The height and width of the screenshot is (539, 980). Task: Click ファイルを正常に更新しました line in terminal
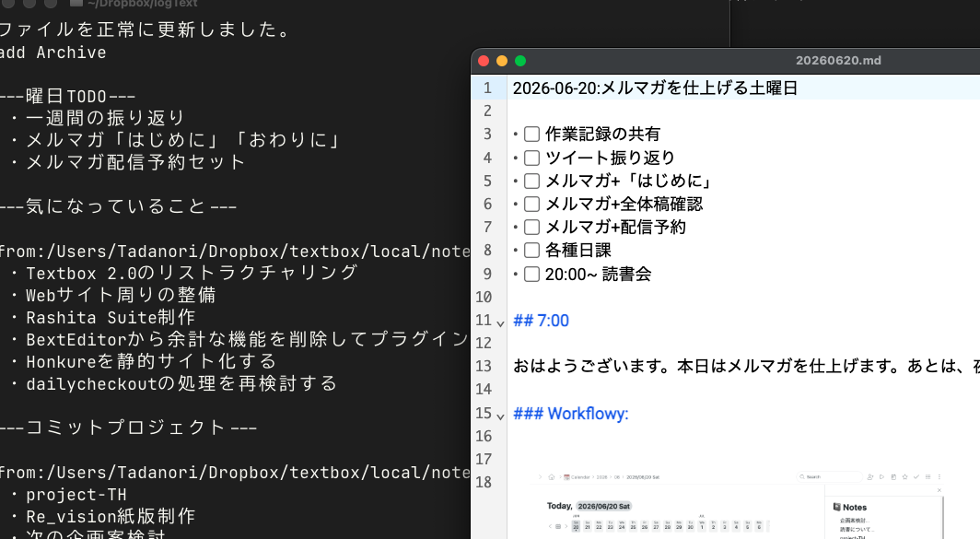pos(145,29)
